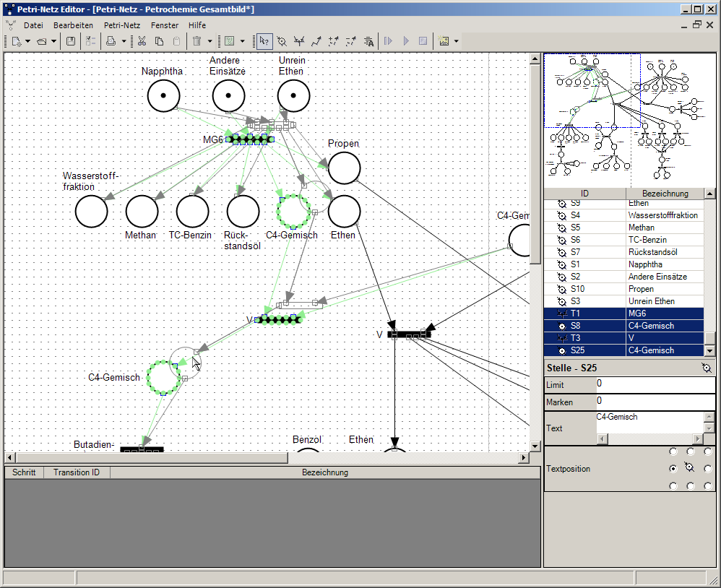The width and height of the screenshot is (721, 588).
Task: Print the Petri net via the printer icon
Action: tap(111, 41)
